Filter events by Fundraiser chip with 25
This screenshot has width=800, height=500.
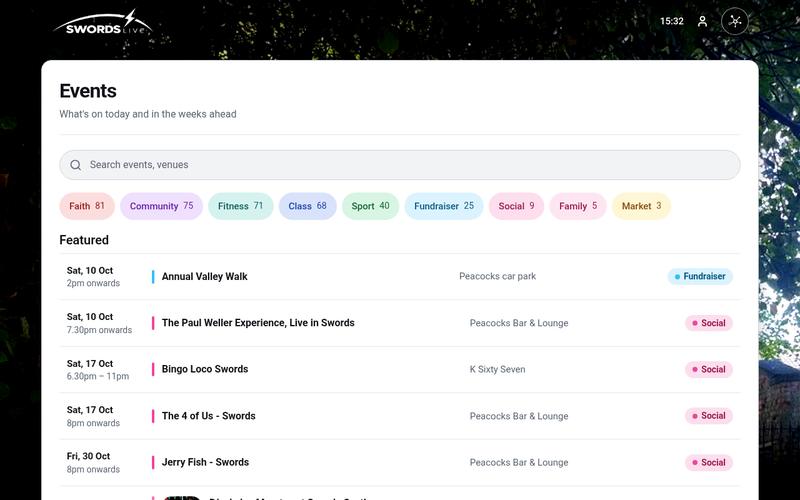point(444,206)
